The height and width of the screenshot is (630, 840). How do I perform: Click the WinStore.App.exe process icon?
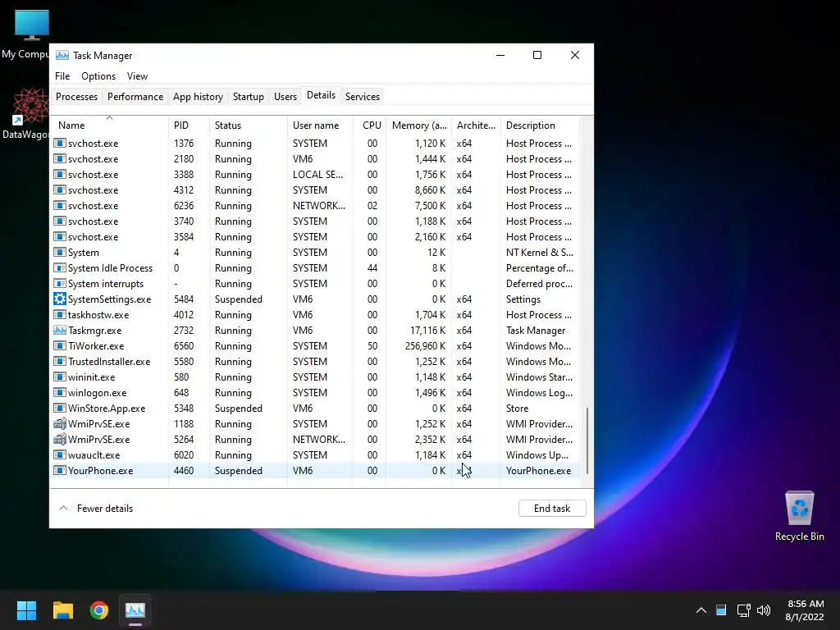59,408
